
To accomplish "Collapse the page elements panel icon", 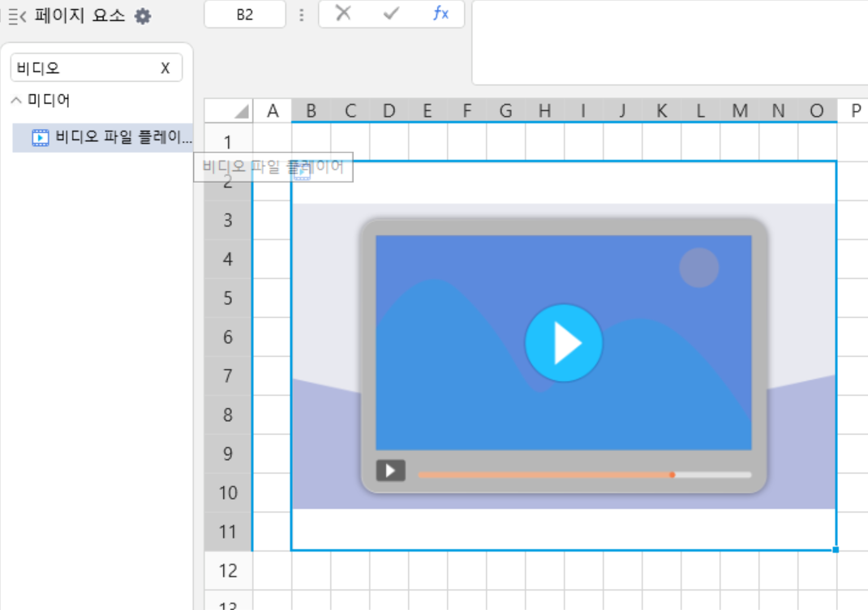I will coord(17,16).
